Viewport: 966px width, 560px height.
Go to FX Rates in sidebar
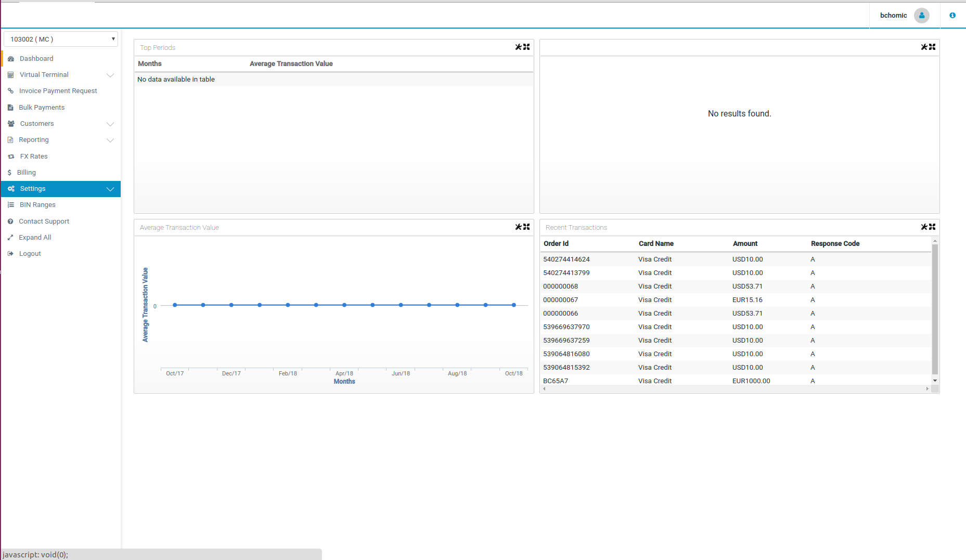pyautogui.click(x=34, y=157)
